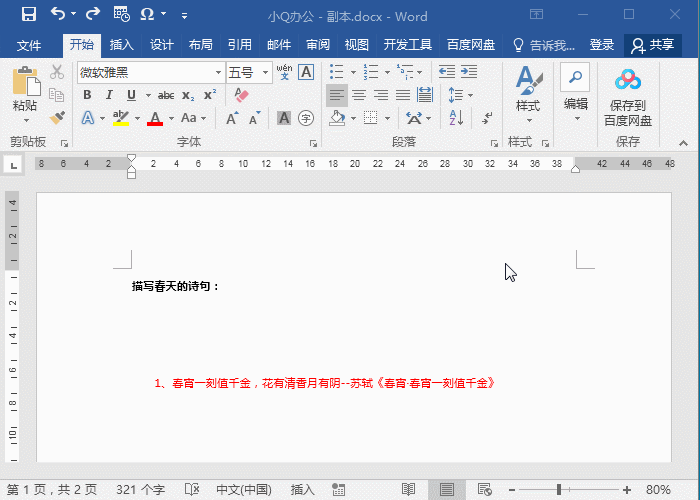Image resolution: width=700 pixels, height=500 pixels.
Task: Toggle strikethrough text formatting
Action: point(166,95)
